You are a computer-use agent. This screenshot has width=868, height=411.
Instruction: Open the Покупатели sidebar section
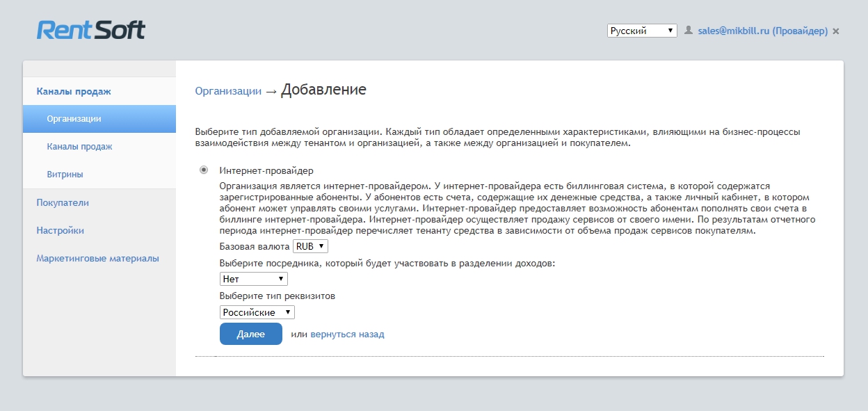[63, 202]
